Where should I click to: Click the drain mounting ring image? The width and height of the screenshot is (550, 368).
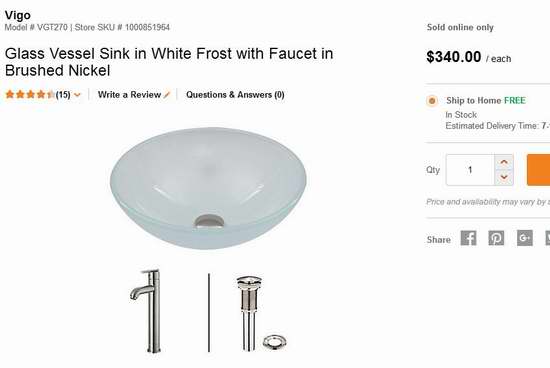[x=275, y=342]
